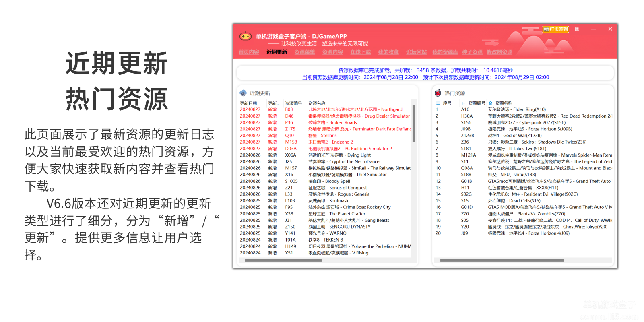The height and width of the screenshot is (322, 644).
Task: Select the Crime Boss: Rockay City row
Action: (x=325, y=207)
